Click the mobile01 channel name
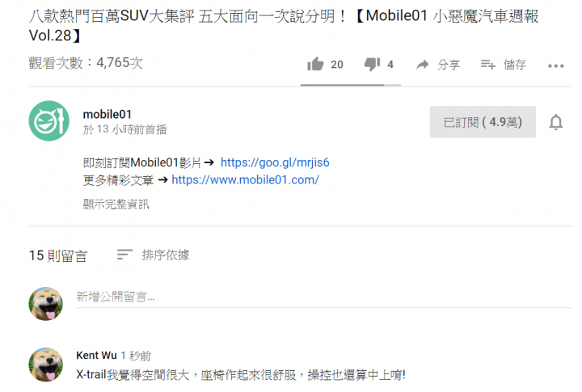 (x=108, y=114)
